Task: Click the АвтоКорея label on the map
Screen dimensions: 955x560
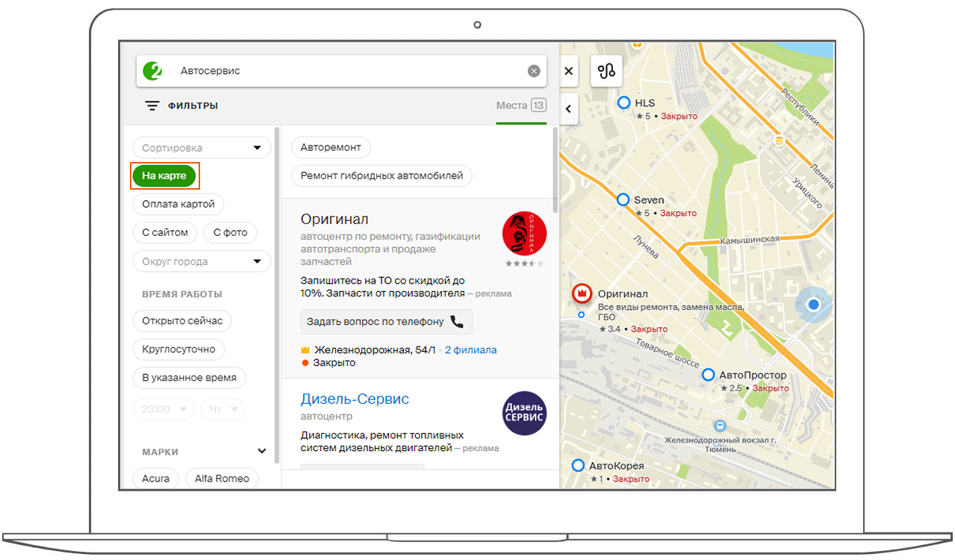Action: point(616,466)
